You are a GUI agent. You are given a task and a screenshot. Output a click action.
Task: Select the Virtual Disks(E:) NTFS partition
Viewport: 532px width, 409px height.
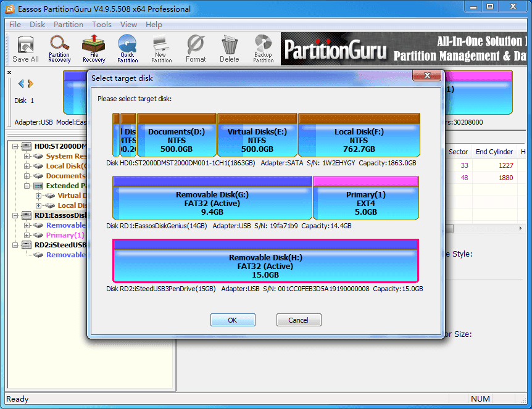tap(257, 134)
